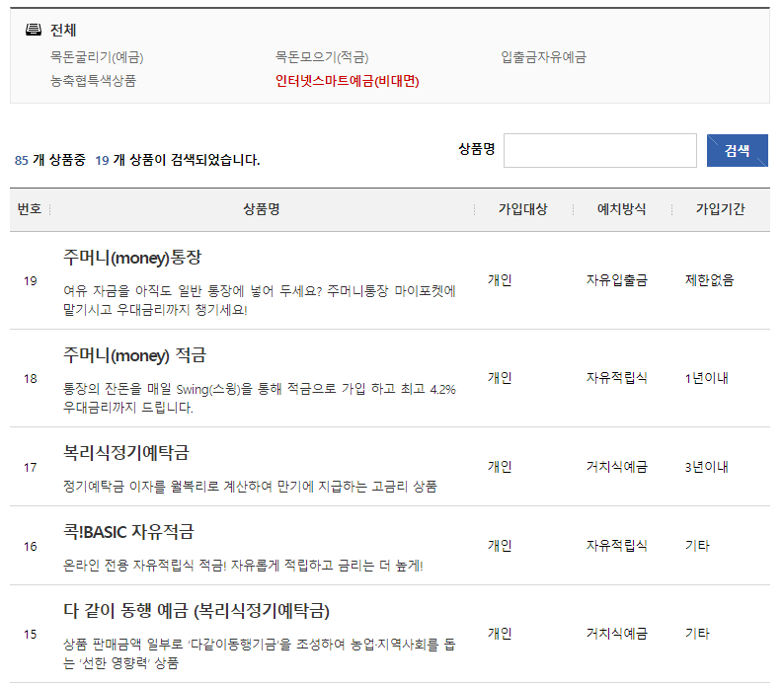Click 개인 in 주머니통장 row

coord(500,280)
